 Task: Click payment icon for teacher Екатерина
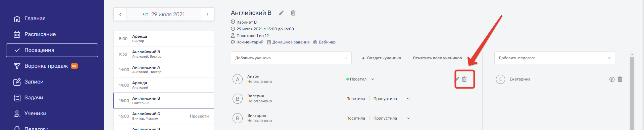click(x=612, y=79)
